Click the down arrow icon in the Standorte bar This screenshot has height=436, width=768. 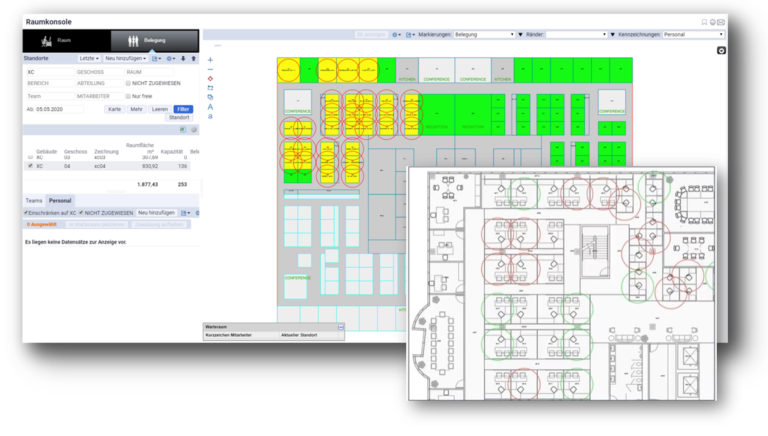(181, 59)
